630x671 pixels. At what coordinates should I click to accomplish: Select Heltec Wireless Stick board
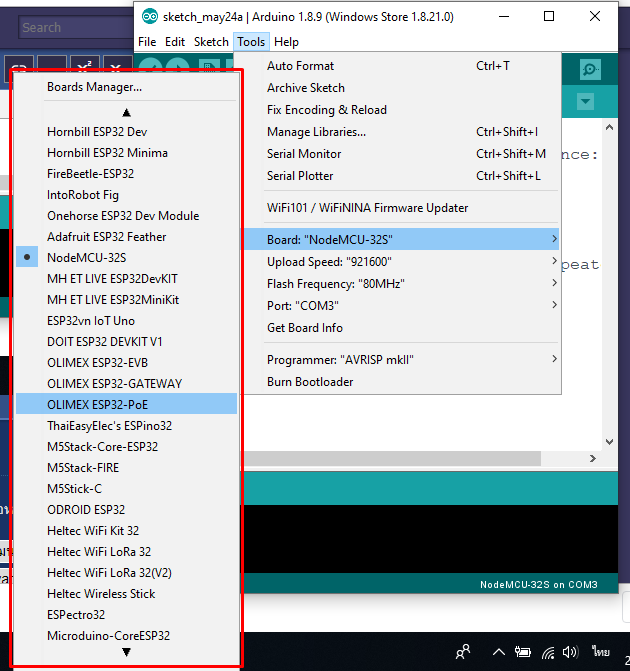coord(126,593)
